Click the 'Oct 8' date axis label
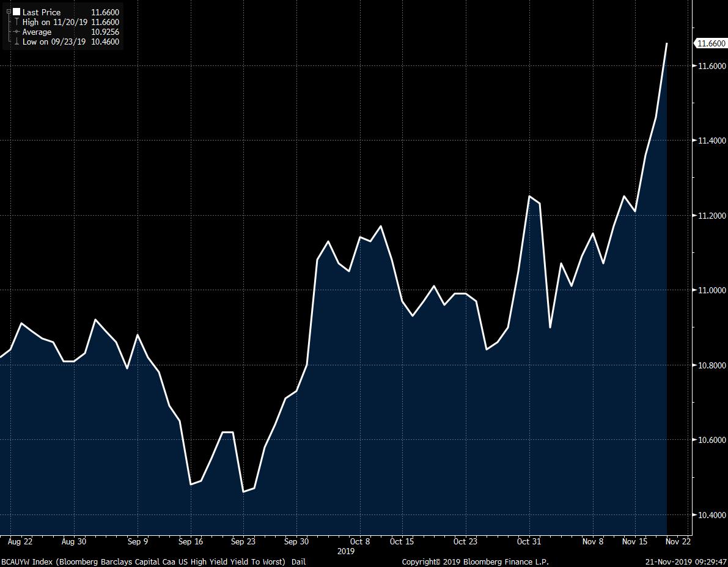Image resolution: width=728 pixels, height=567 pixels. point(360,541)
